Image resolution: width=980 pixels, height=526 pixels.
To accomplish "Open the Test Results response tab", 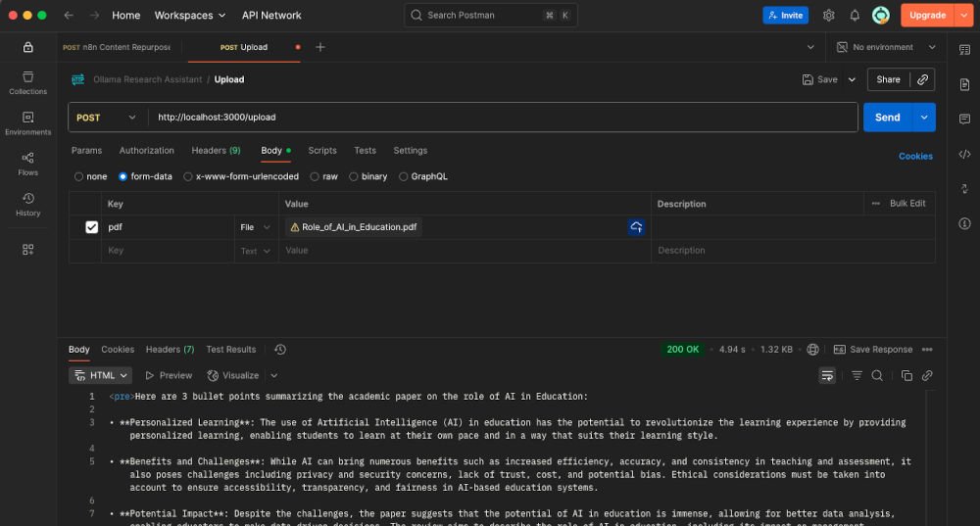I will tap(231, 350).
